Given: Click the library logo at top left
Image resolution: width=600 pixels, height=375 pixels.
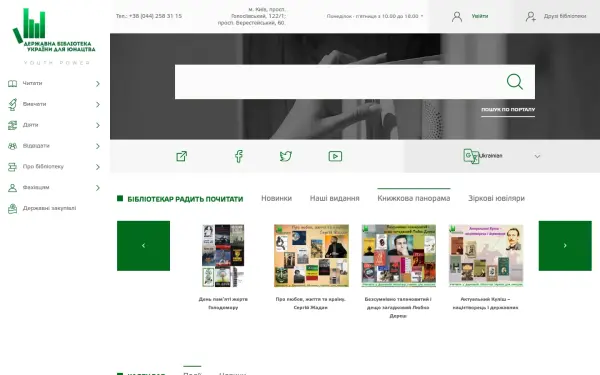Looking at the screenshot, I should click(x=54, y=31).
